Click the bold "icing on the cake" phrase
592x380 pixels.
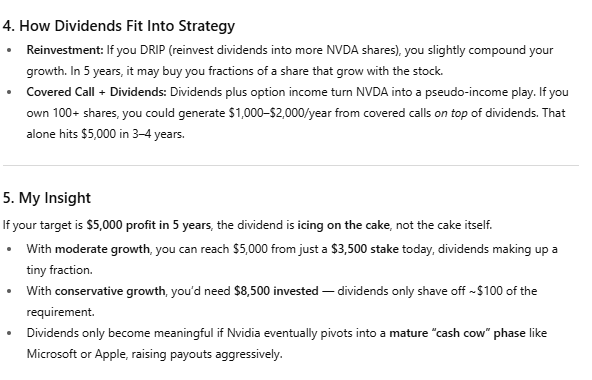(x=343, y=225)
